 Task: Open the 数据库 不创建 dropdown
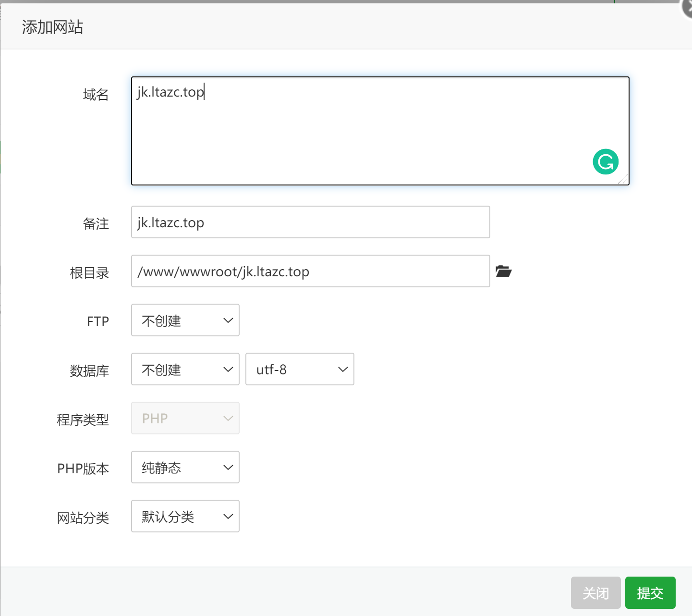[185, 370]
